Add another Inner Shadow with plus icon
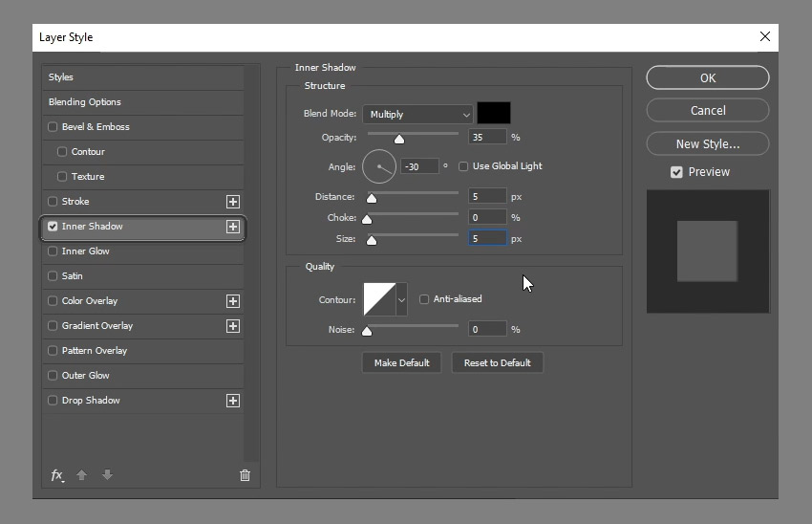 (x=233, y=227)
